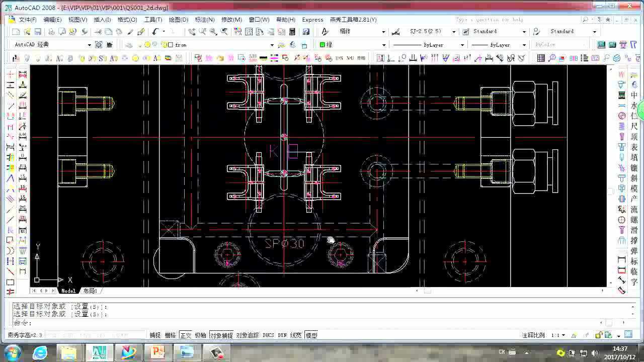Toggle 极轴 polar tracking in status bar
644x362 pixels.
(201, 335)
